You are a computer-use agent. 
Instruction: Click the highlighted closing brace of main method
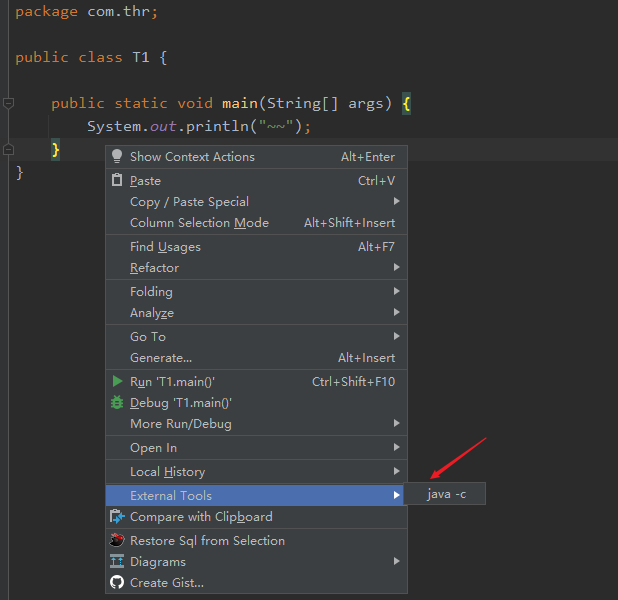tap(55, 150)
